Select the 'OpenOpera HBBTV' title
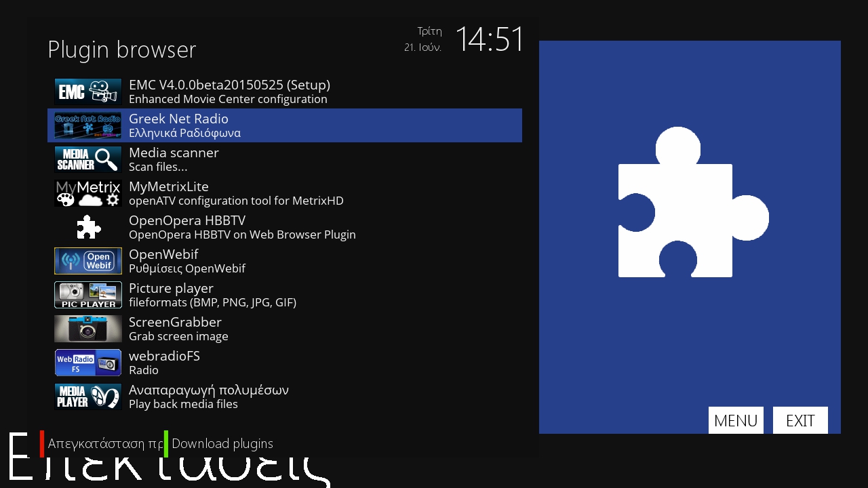Screen dimensions: 868x488 click(187, 220)
